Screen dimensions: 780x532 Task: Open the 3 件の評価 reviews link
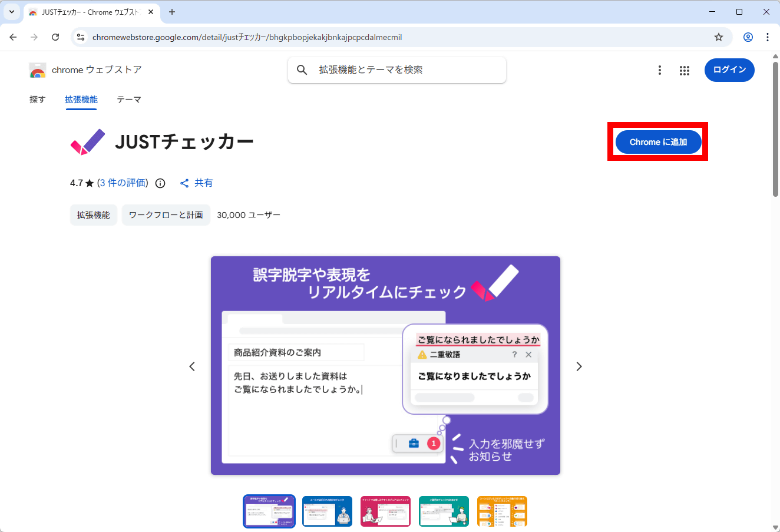(x=123, y=183)
